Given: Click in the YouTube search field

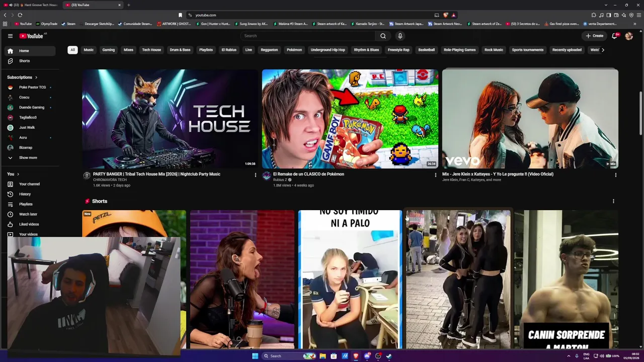Looking at the screenshot, I should (x=307, y=36).
